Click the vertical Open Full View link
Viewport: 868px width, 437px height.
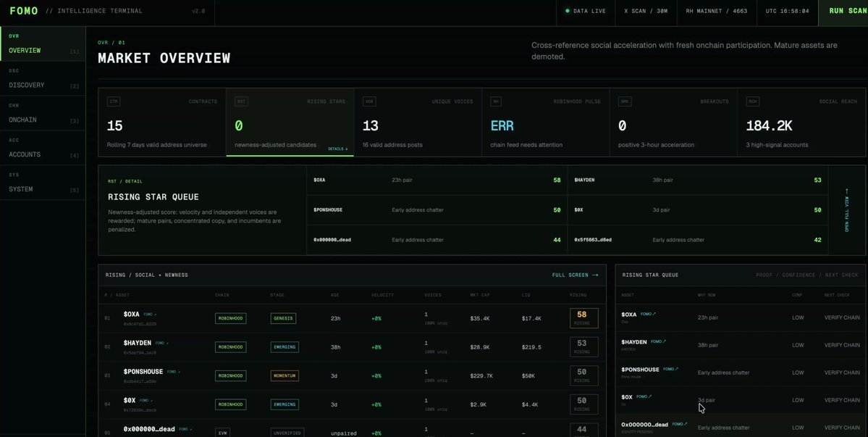click(846, 210)
